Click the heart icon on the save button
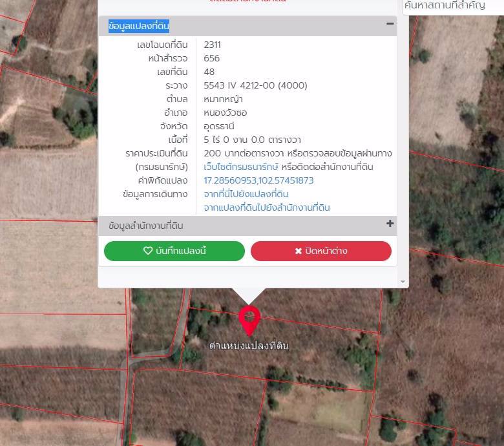This screenshot has width=504, height=446. pyautogui.click(x=148, y=251)
